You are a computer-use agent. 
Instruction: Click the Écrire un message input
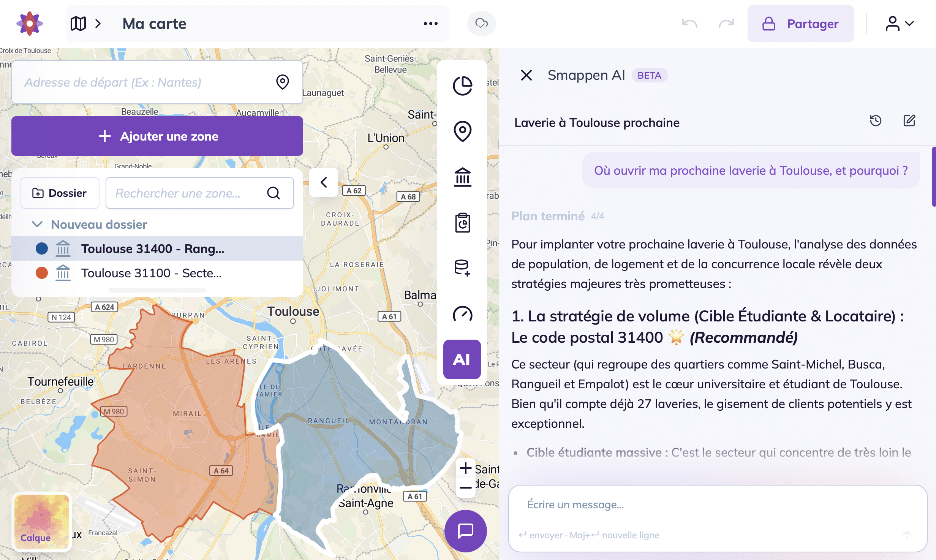pyautogui.click(x=717, y=505)
